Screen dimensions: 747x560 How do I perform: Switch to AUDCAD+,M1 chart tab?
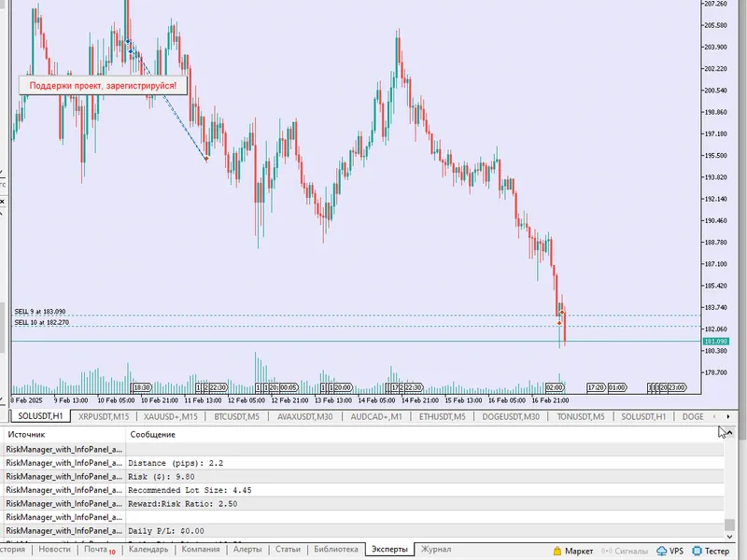point(376,416)
